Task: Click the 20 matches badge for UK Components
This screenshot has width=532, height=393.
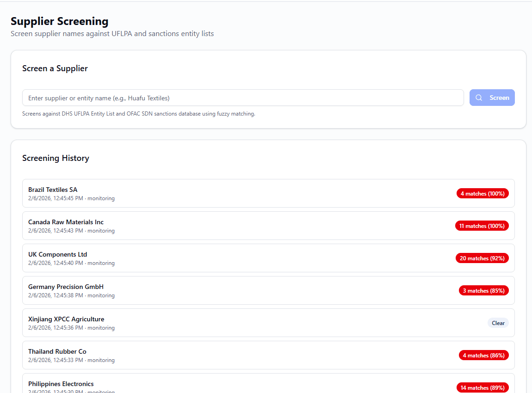Action: (482, 258)
